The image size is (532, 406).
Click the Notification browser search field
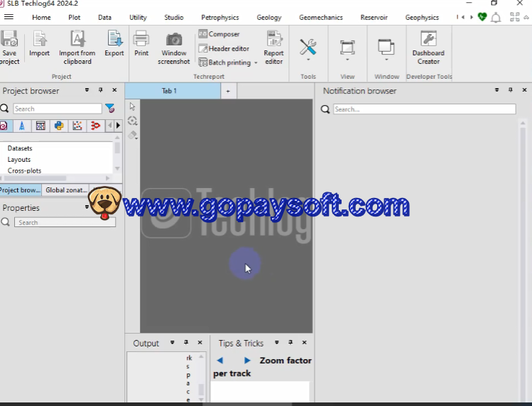point(425,109)
